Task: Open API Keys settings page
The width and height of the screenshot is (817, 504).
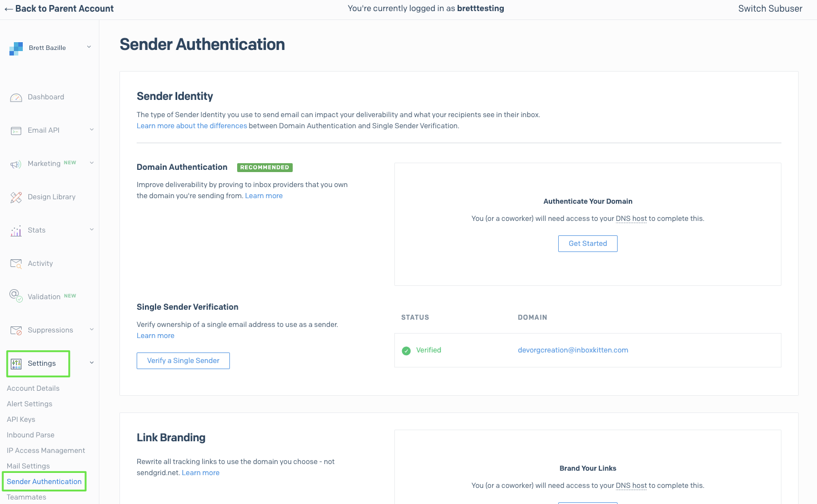Action: point(21,420)
